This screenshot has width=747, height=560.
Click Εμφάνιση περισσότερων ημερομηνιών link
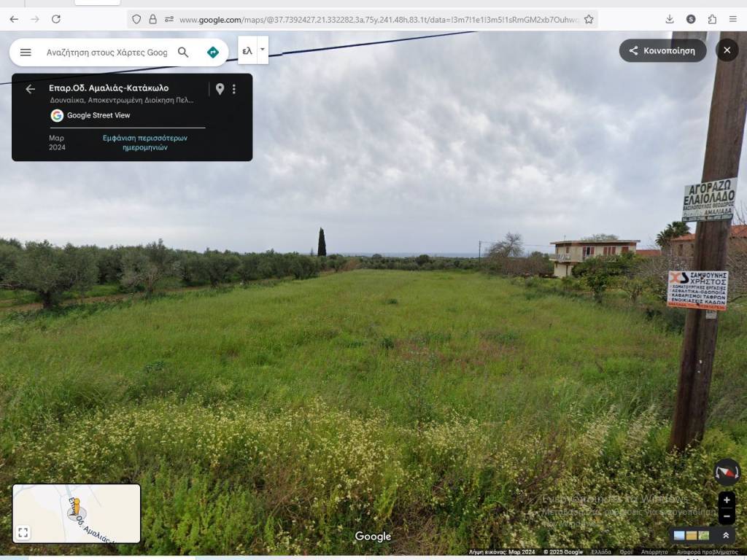[144, 142]
